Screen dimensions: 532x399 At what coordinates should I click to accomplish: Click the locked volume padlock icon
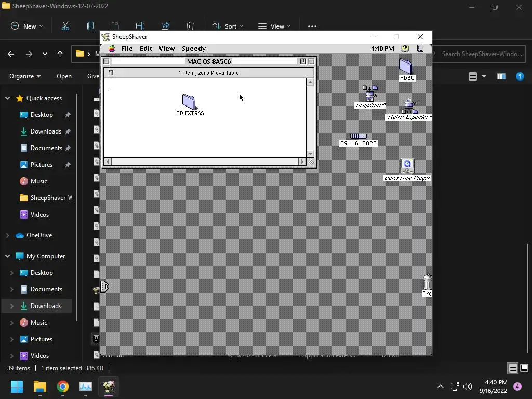pyautogui.click(x=111, y=73)
